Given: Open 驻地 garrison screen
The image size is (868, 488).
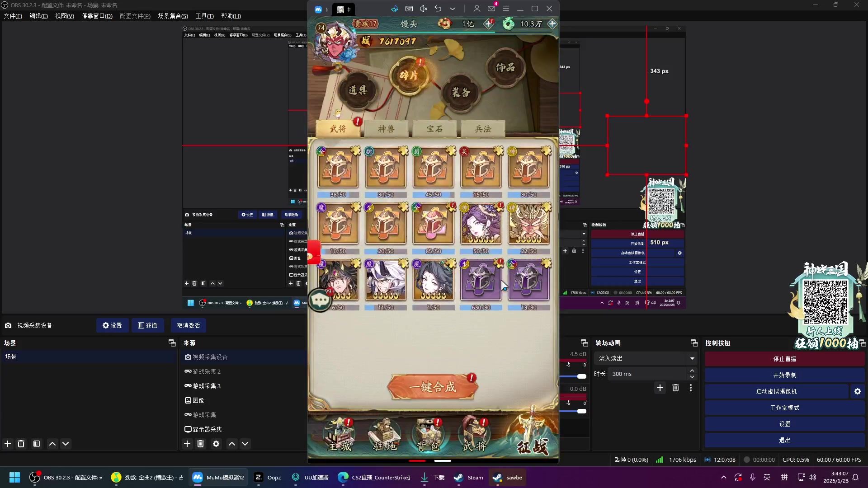Looking at the screenshot, I should pos(384,435).
